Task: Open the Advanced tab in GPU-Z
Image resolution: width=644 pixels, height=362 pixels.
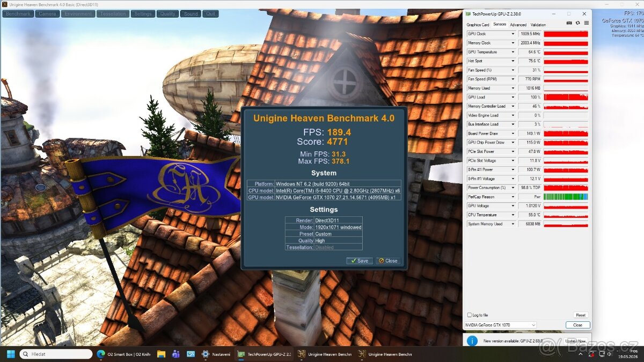Action: point(518,25)
